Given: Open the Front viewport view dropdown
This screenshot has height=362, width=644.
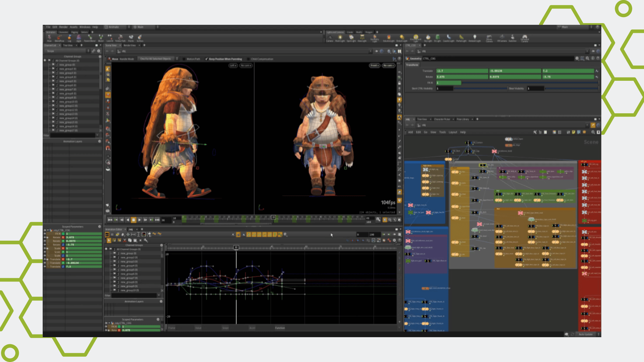Looking at the screenshot, I should tap(374, 65).
